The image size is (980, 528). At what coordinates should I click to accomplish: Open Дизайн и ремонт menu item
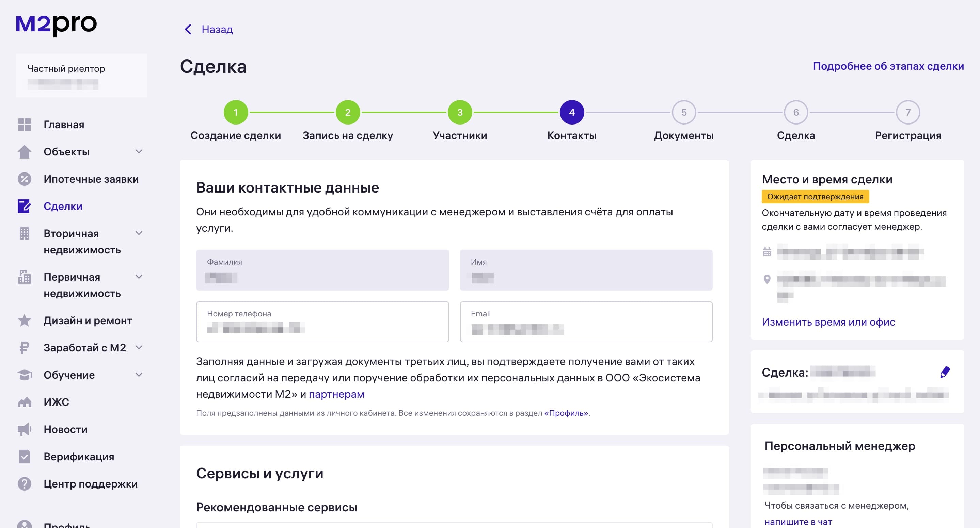(88, 320)
